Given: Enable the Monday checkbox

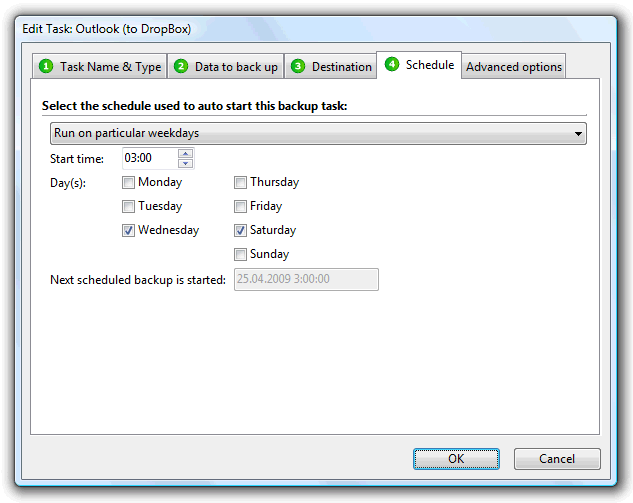Looking at the screenshot, I should click(128, 183).
